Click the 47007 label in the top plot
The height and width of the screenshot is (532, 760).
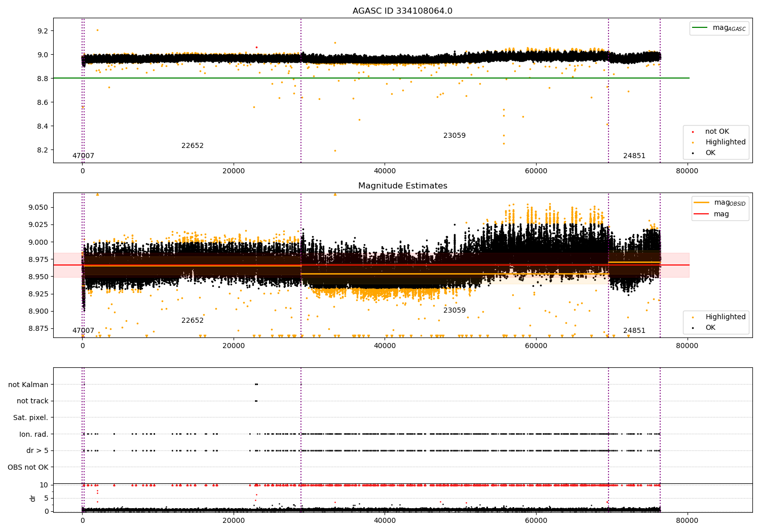pos(83,156)
